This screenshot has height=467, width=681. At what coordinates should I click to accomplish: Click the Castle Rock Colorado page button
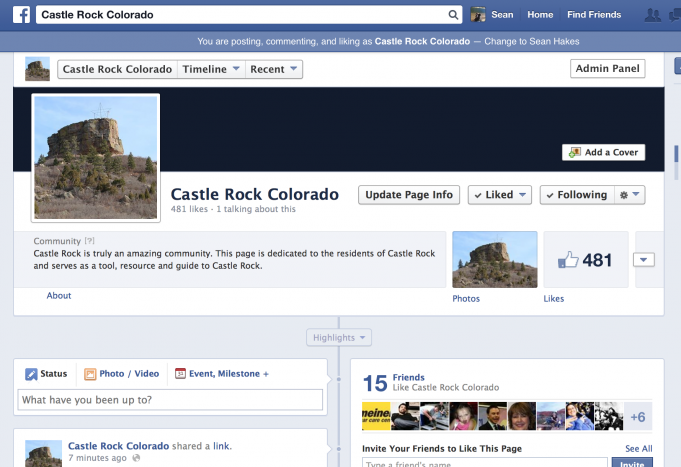tap(117, 69)
